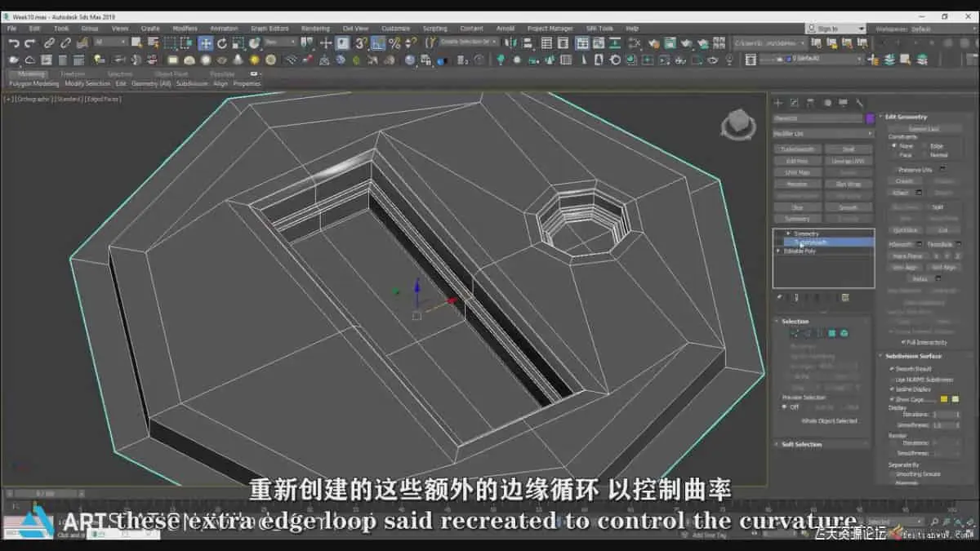
Task: Open the Graph Editors menu
Action: [269, 29]
